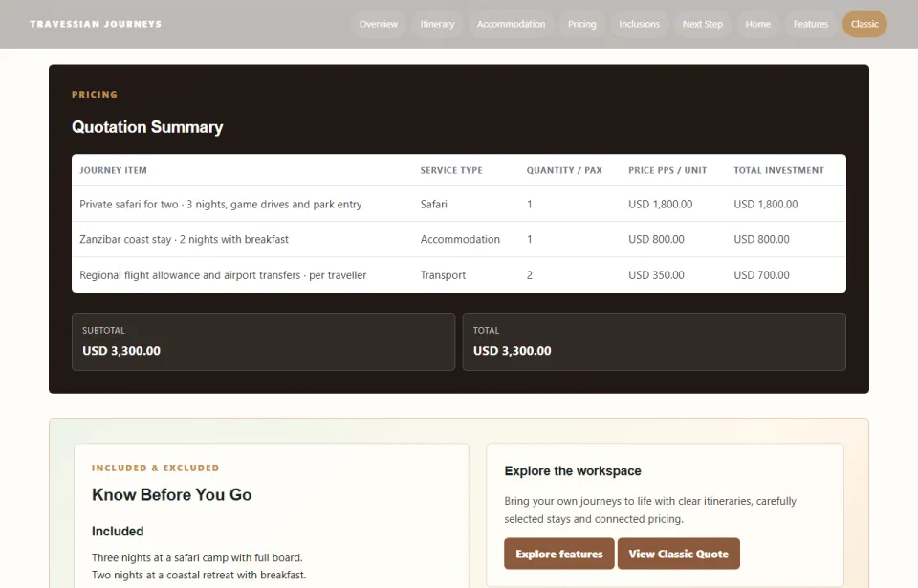Click the quantity 2 cell for Transport
The image size is (918, 588).
click(x=529, y=275)
